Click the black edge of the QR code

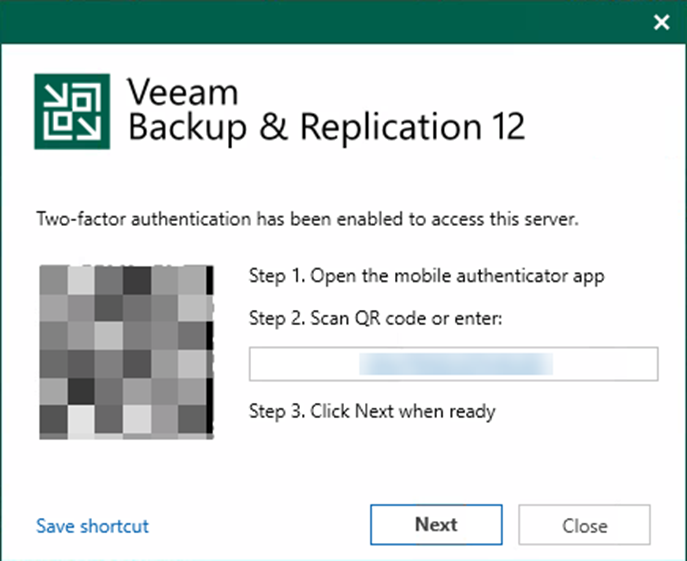tap(210, 351)
